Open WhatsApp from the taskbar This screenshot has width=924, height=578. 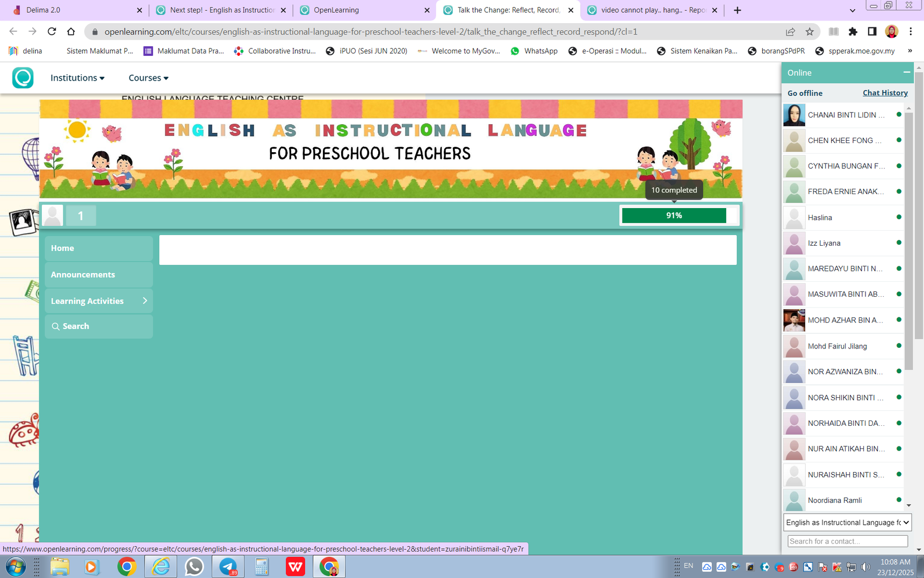click(194, 567)
